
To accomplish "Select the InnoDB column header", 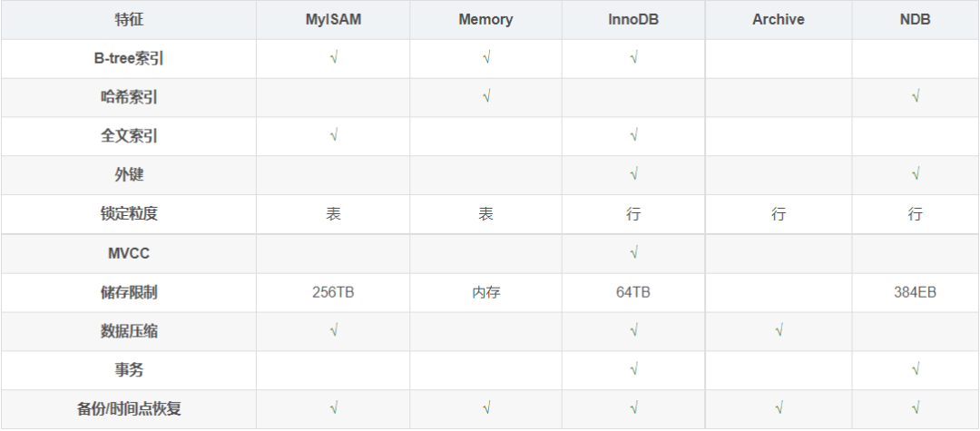I will click(x=633, y=19).
